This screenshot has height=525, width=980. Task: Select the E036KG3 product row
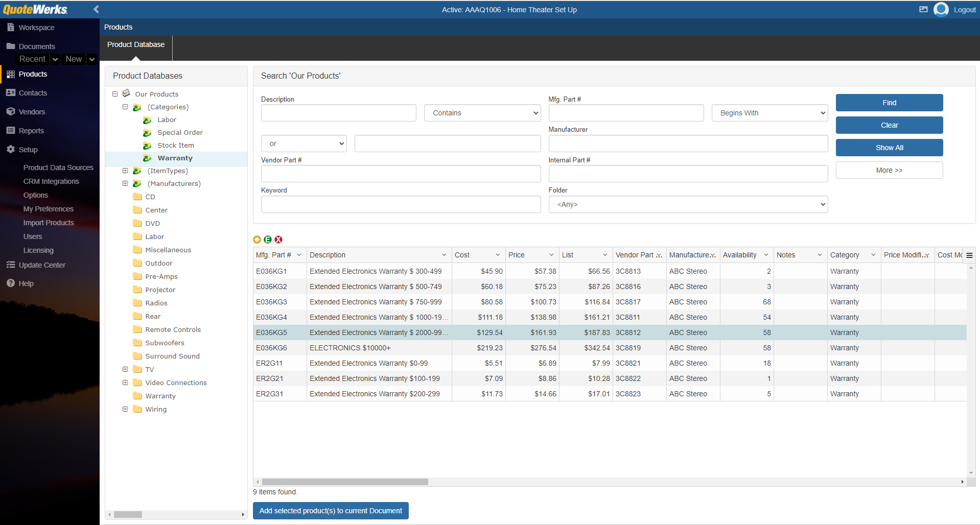click(x=610, y=302)
